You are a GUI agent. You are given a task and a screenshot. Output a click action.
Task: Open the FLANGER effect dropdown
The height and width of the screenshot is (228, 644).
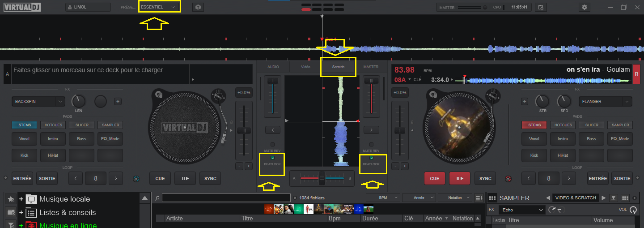coord(606,102)
